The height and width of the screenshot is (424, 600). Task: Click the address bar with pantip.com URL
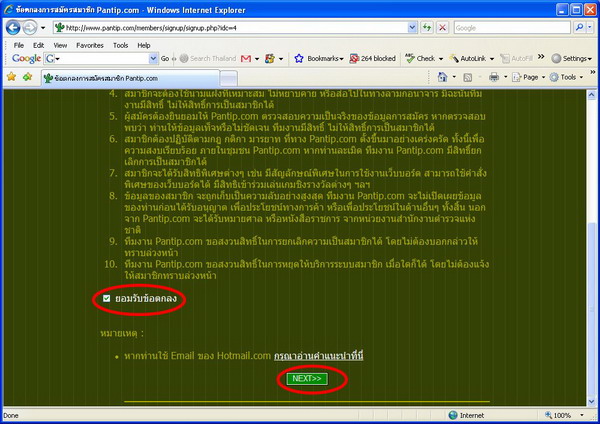click(x=235, y=28)
